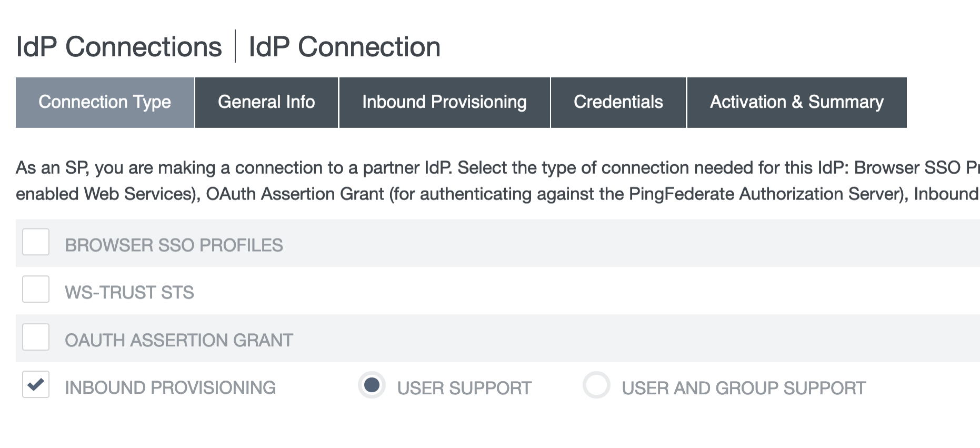Click the WS-TRUST STS label text
Viewport: 980px width, 448px height.
129,293
